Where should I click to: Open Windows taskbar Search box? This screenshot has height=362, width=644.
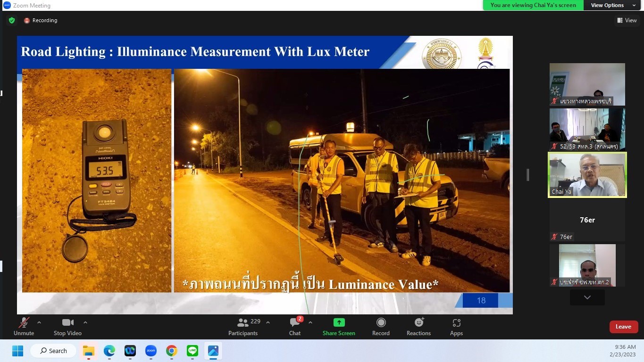click(53, 351)
